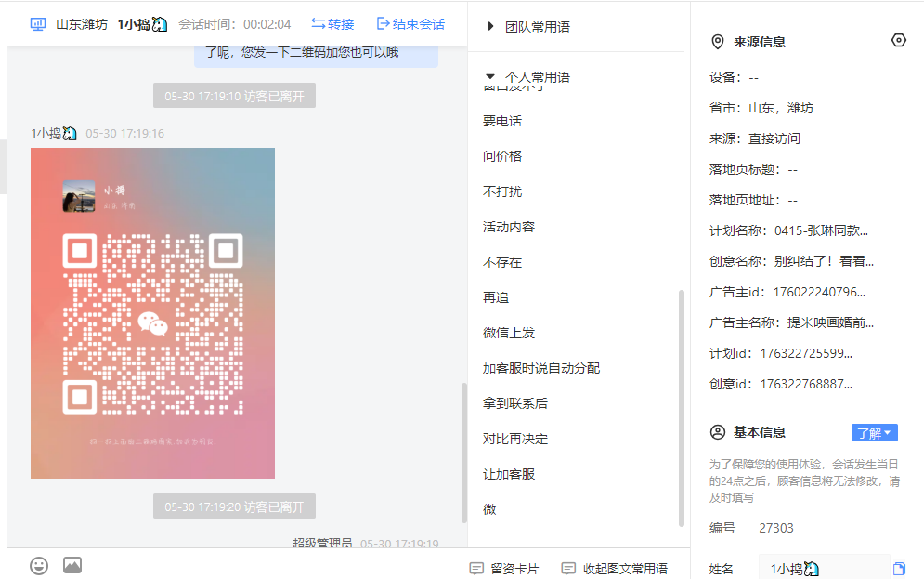Click the 落地页地址 row
This screenshot has width=924, height=579.
tap(754, 200)
